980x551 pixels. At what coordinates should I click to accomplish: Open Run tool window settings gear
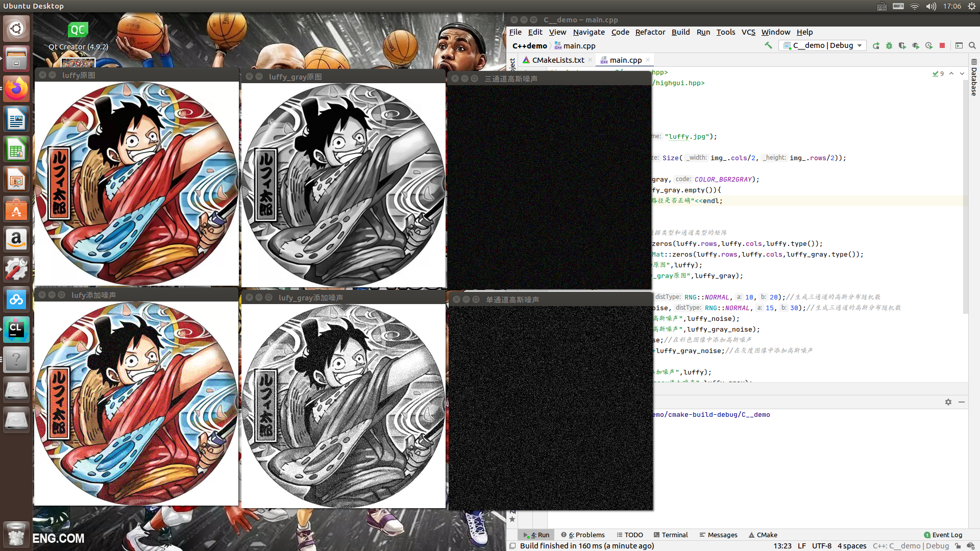click(x=948, y=402)
